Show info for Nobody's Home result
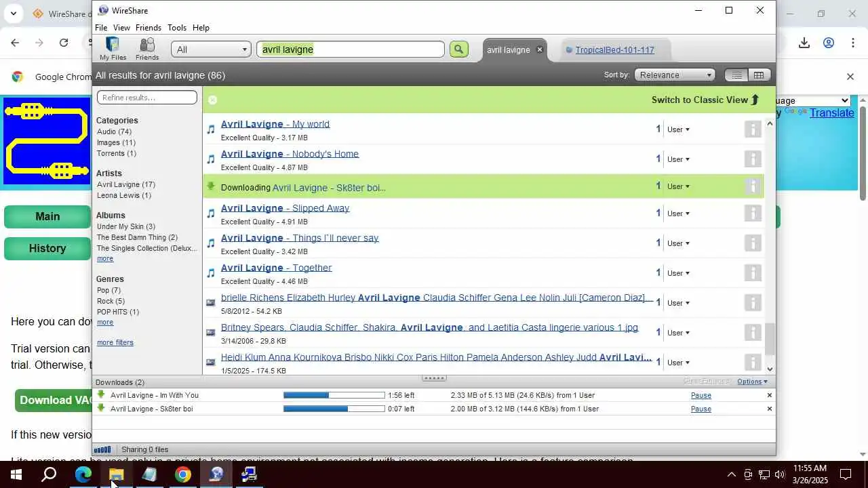Image resolution: width=868 pixels, height=488 pixels. [753, 159]
